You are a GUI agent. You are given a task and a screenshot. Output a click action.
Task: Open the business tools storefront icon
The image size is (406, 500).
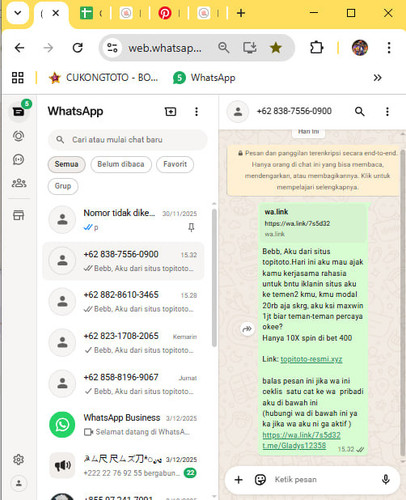pos(19,215)
